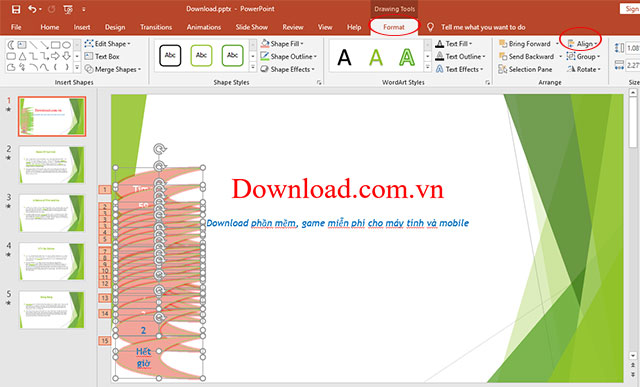Viewport: 640px width, 387px height.
Task: Open WordArt Styles dialog launcher
Action: 488,82
